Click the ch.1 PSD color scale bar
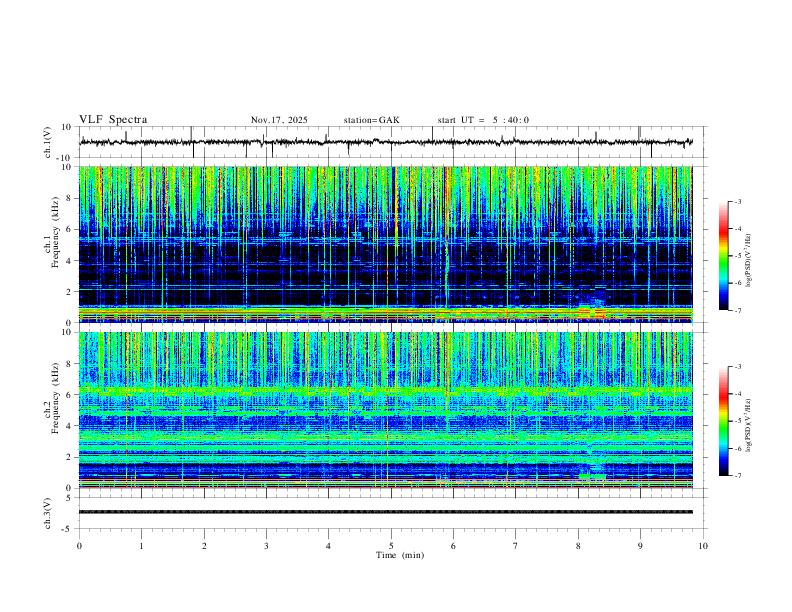This screenshot has height=612, width=792. coord(724,256)
